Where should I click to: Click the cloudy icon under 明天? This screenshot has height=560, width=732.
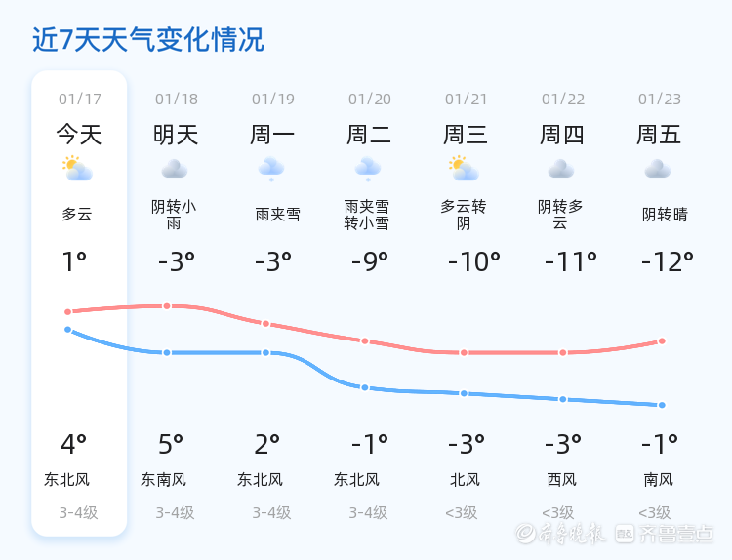click(175, 170)
